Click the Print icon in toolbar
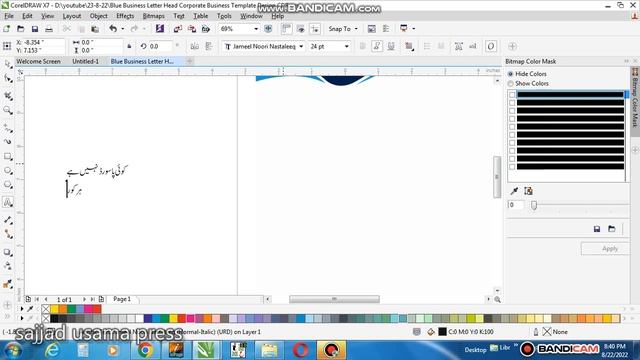This screenshot has width=640, height=360. tap(49, 29)
